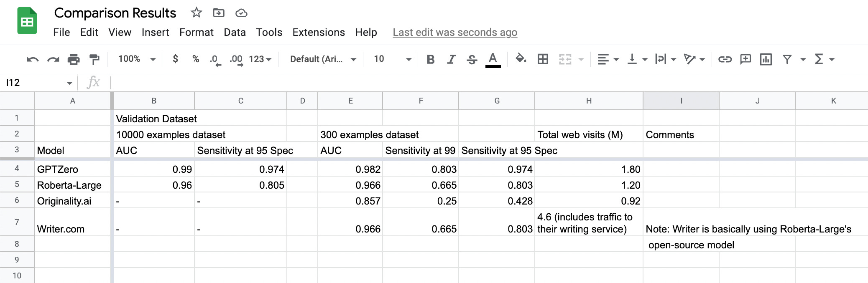Open vertical align dropdown

coord(637,59)
